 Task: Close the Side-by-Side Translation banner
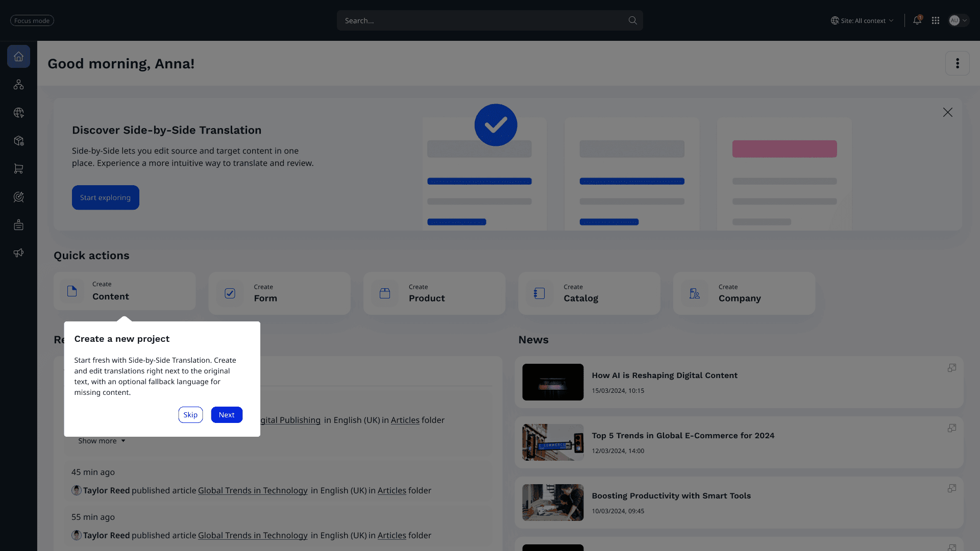pos(947,112)
